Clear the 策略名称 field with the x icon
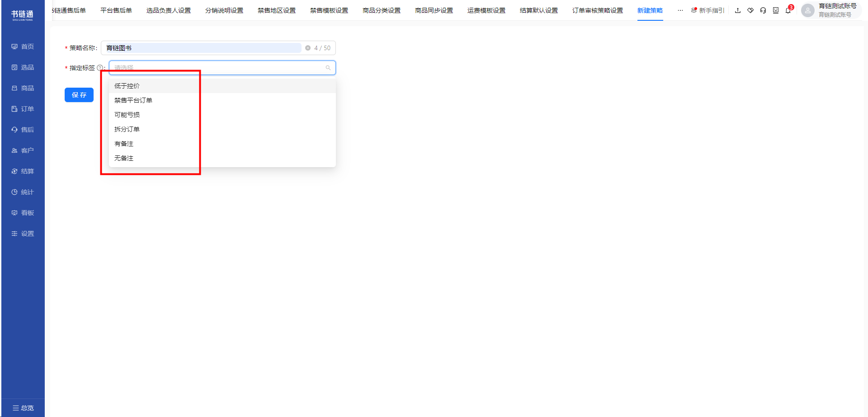Viewport: 868px width, 417px height. [x=308, y=48]
